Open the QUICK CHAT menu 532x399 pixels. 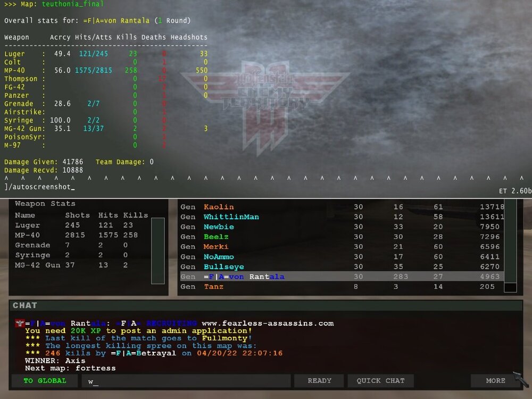380,381
